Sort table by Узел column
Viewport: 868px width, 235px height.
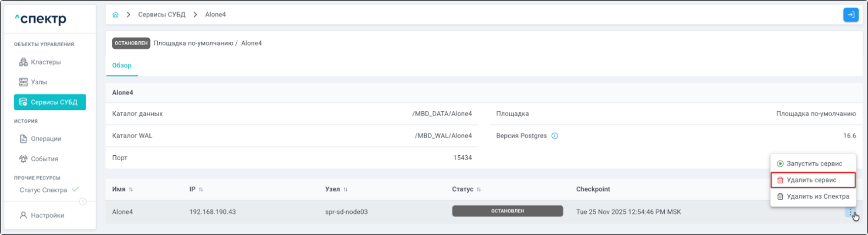[x=345, y=189]
